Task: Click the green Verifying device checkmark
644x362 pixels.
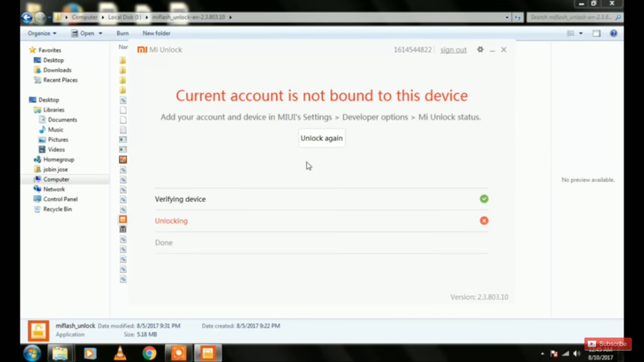Action: 484,199
